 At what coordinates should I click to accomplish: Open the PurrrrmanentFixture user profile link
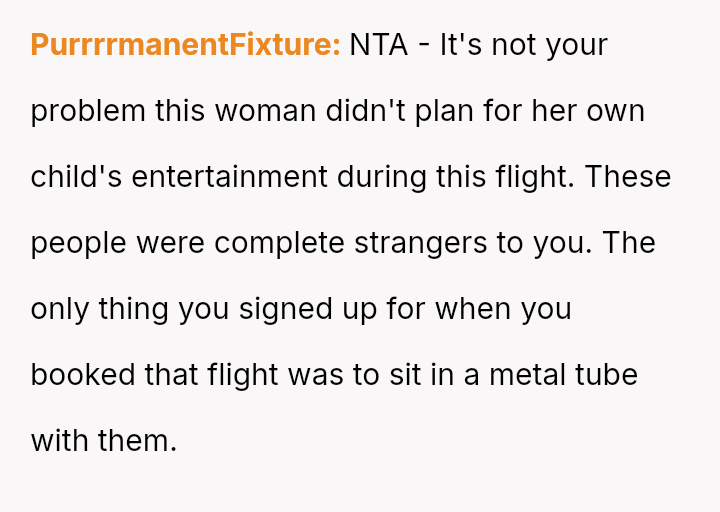coord(185,45)
